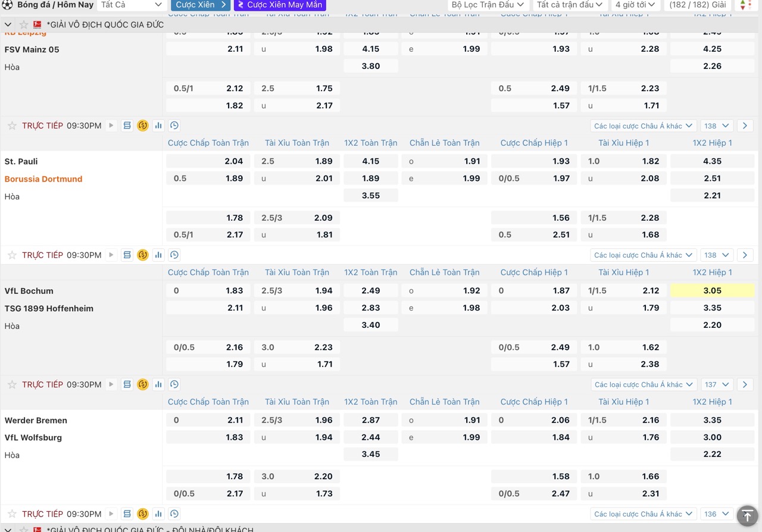Open bar chart icon in the 136 dropdown row
This screenshot has width=762, height=532.
(x=158, y=514)
